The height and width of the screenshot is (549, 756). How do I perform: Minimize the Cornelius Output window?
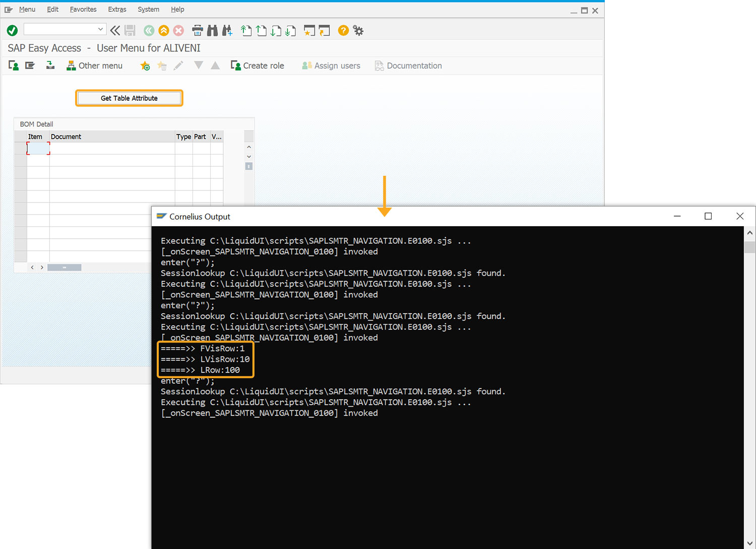pyautogui.click(x=677, y=216)
